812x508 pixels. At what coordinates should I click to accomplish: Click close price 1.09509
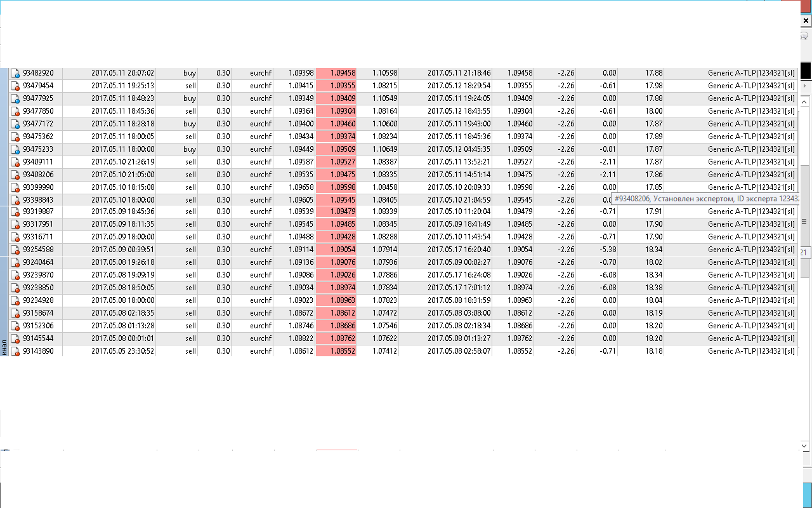tap(520, 149)
